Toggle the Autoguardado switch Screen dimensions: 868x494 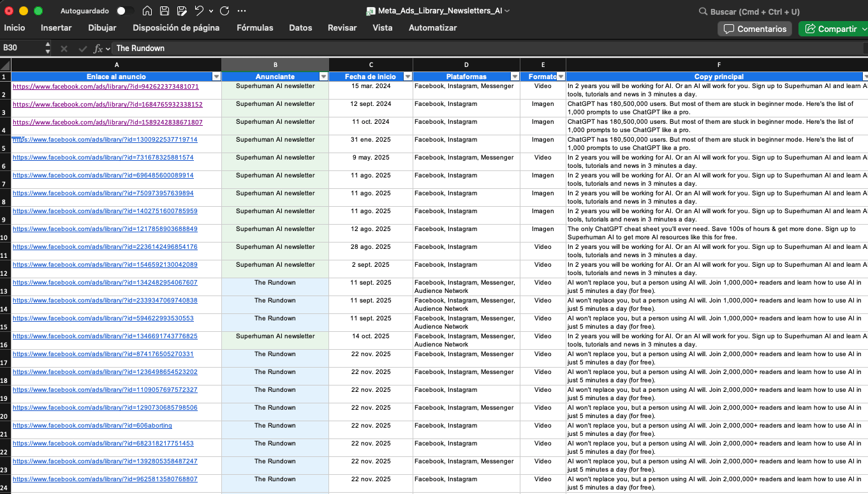(x=125, y=11)
